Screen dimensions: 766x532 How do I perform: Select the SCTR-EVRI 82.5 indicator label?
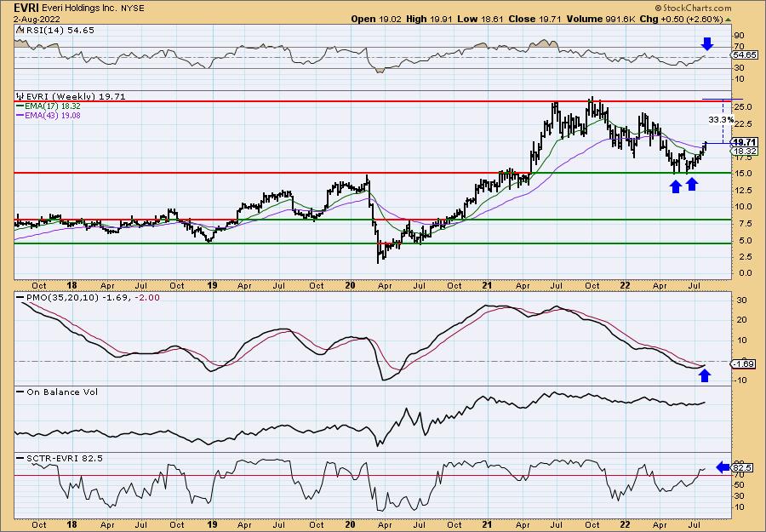[64, 458]
